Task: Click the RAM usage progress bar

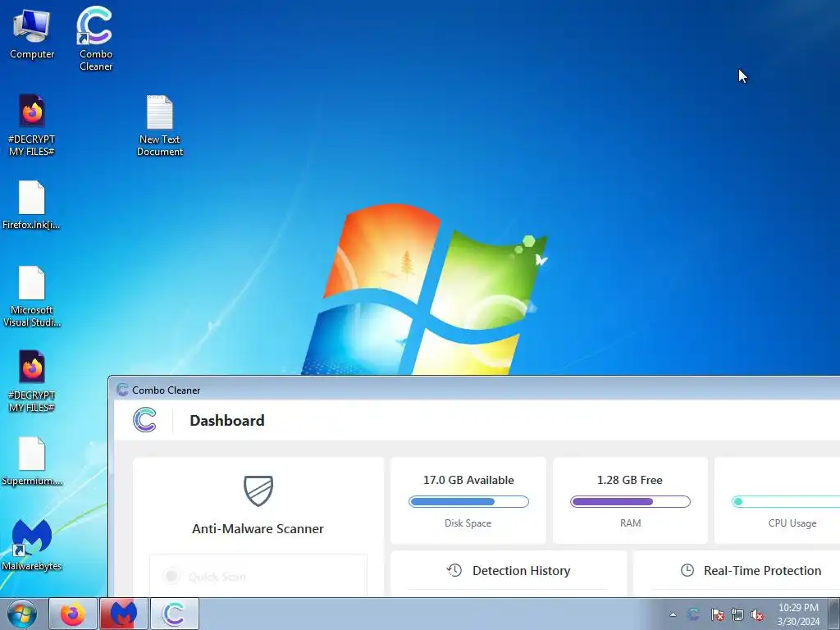Action: 631,501
